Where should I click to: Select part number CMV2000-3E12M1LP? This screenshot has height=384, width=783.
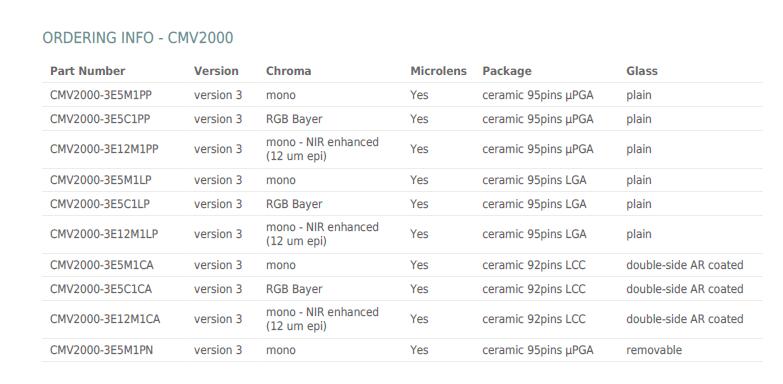tap(104, 234)
